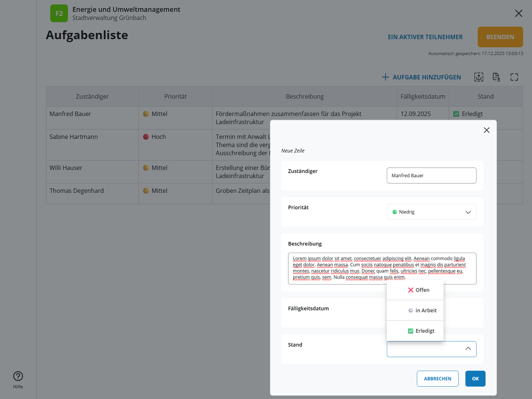This screenshot has height=399, width=532.
Task: Click the red Hoch priority dot
Action: (146, 137)
